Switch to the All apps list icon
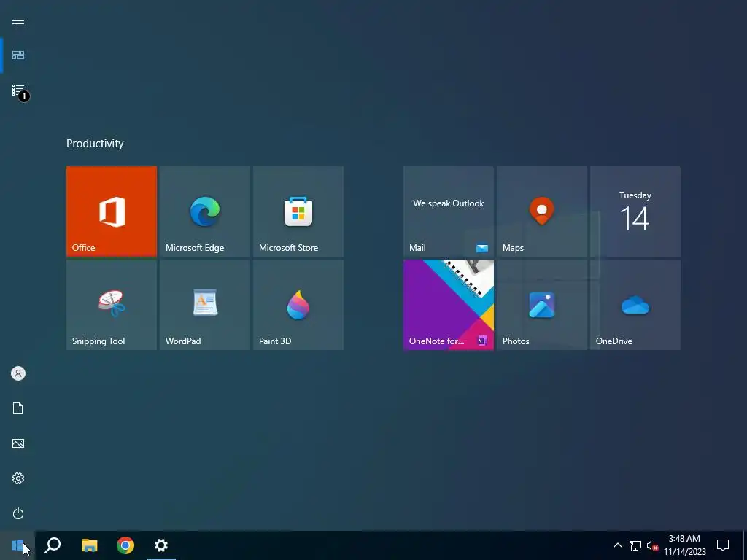Viewport: 747px width, 560px height. [18, 90]
